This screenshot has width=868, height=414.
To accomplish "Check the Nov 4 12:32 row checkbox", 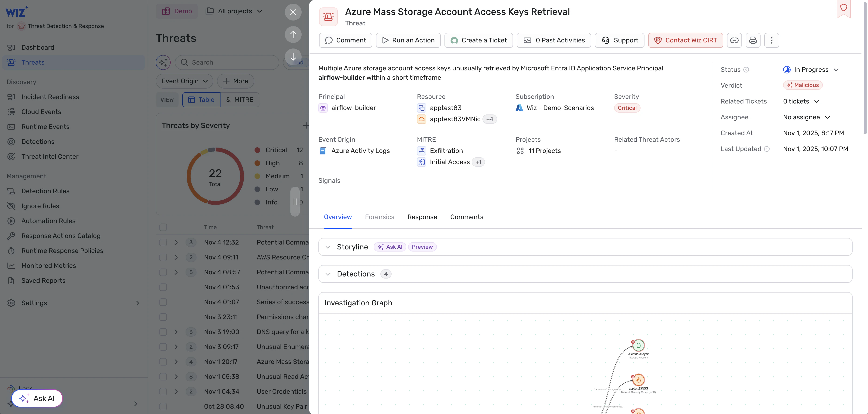I will click(163, 242).
